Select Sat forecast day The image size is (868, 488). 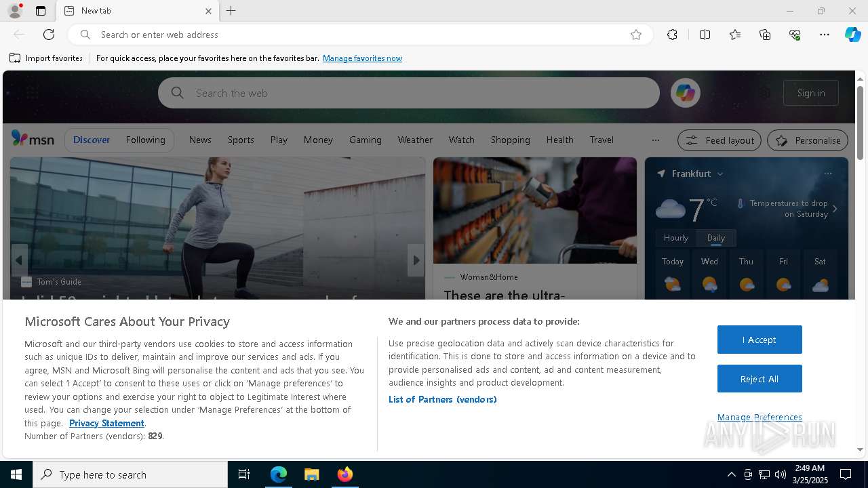(x=820, y=274)
